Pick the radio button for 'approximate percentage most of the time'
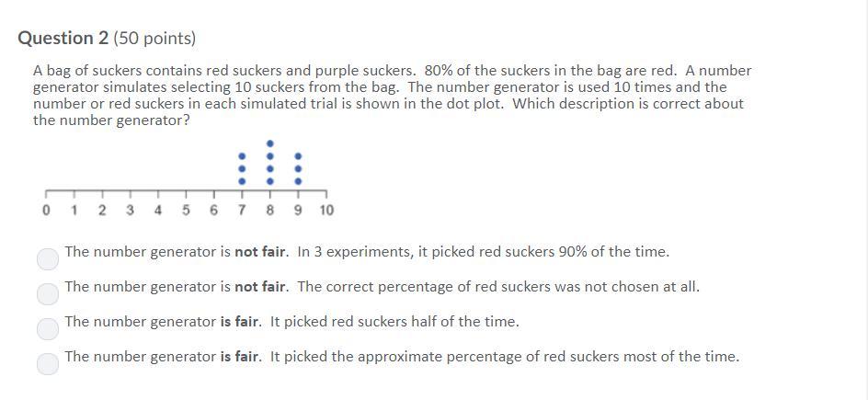 48,363
